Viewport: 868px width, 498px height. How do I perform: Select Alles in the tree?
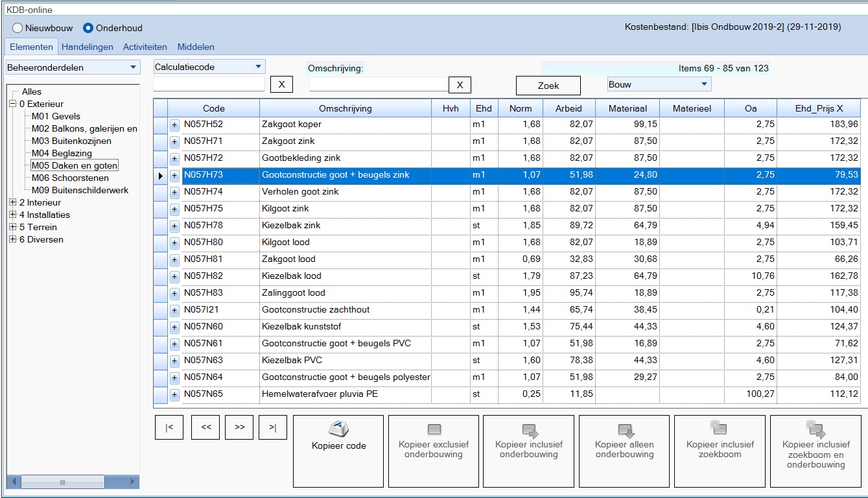31,91
